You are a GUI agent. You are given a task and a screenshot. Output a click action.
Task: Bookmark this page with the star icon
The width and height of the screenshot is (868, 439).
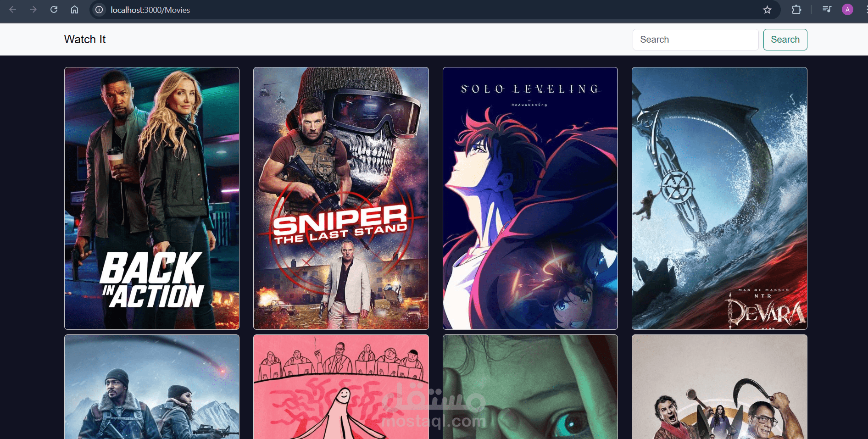[768, 10]
